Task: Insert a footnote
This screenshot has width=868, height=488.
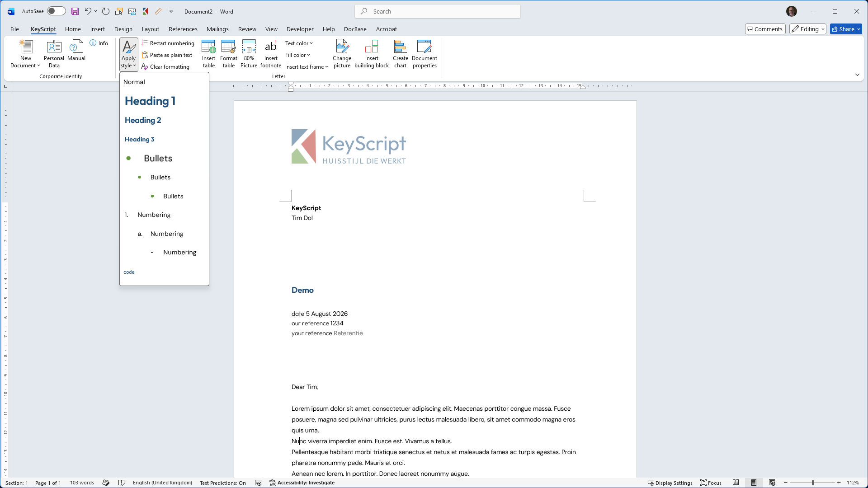Action: 271,54
